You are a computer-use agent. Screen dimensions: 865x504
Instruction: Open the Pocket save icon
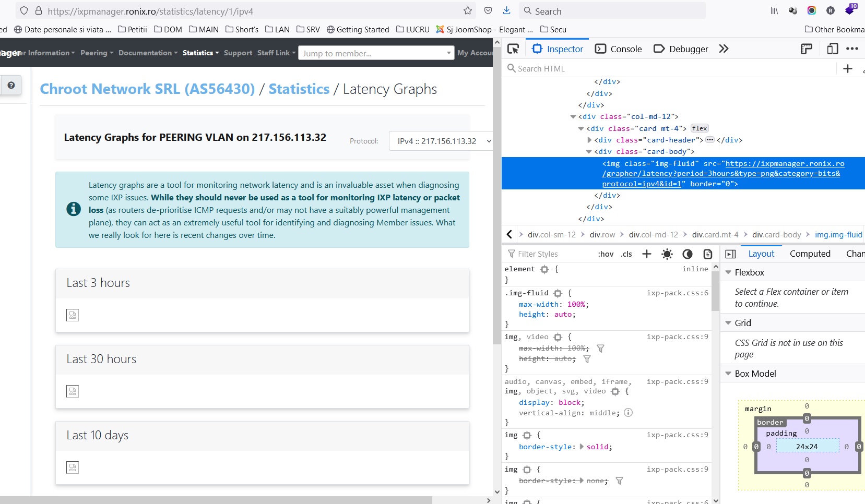[488, 11]
